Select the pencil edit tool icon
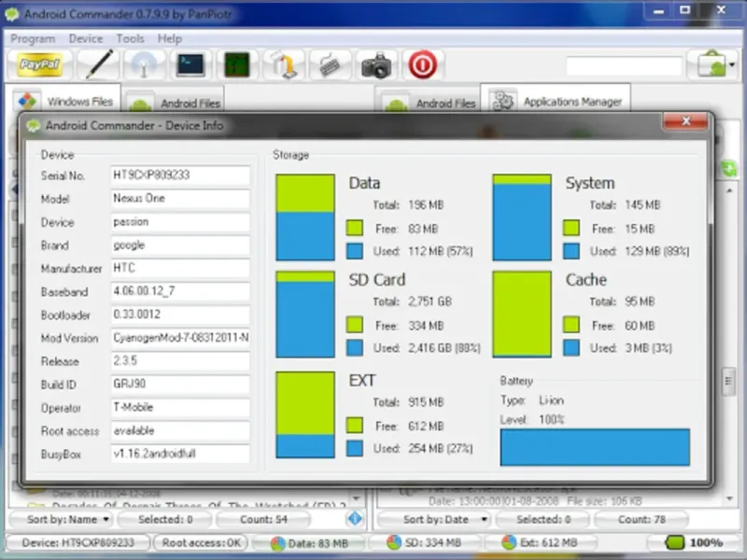The height and width of the screenshot is (560, 747). (x=99, y=64)
